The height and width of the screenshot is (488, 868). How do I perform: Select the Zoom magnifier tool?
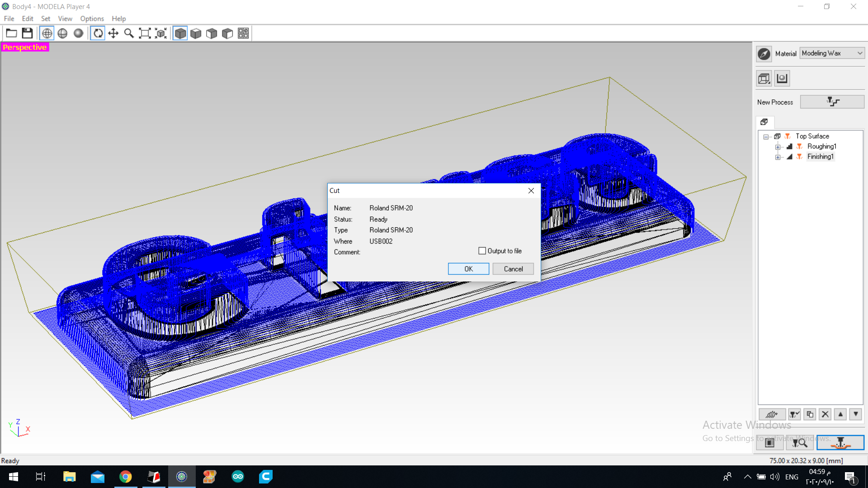[x=129, y=33]
